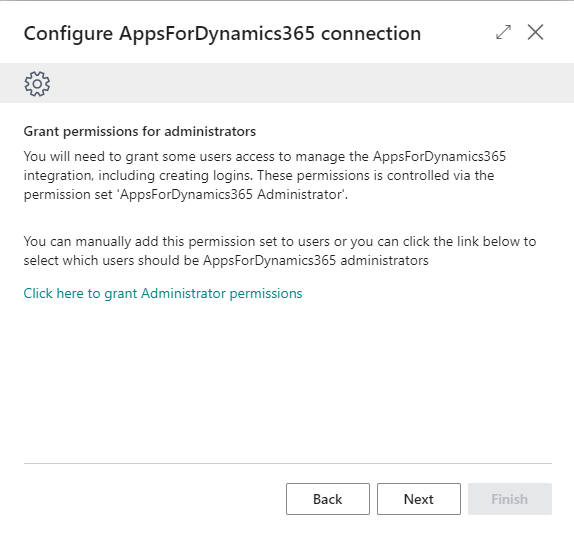Click the Configure AppsForDynamics365 connection title
Image resolution: width=574 pixels, height=538 pixels.
click(222, 34)
